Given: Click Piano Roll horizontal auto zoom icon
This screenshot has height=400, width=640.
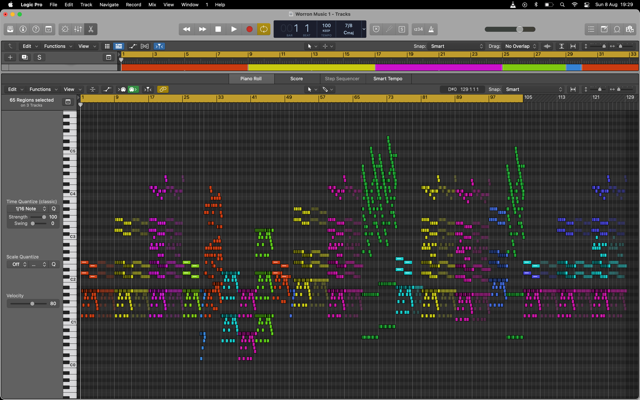Looking at the screenshot, I should click(x=573, y=89).
